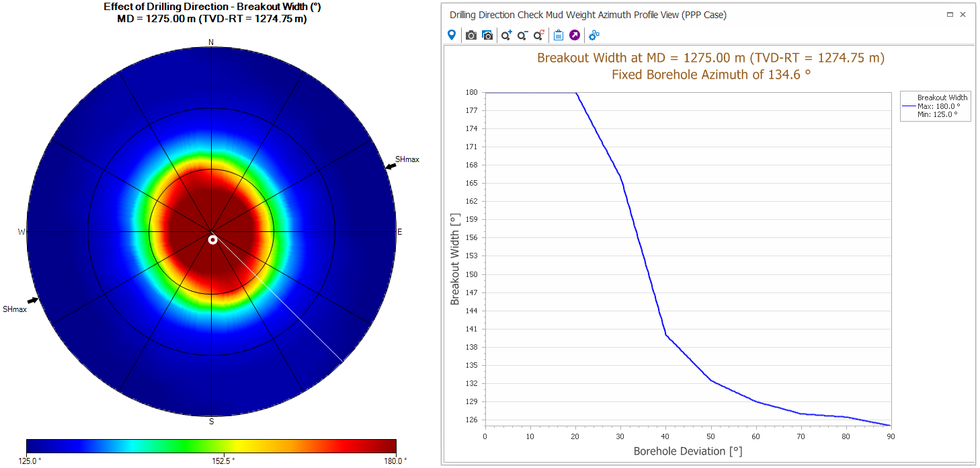Zoom in using the magnifier plus icon

(506, 35)
